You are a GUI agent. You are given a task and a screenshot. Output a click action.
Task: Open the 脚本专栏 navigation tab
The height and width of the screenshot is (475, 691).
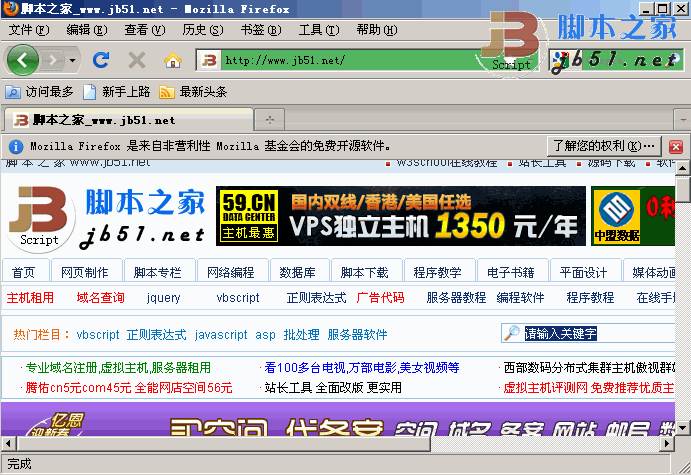tap(158, 271)
